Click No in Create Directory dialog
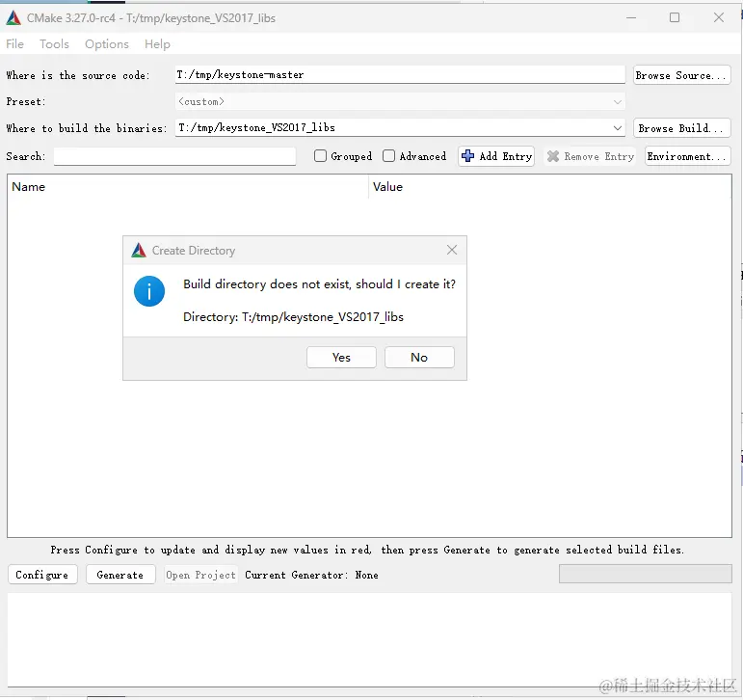This screenshot has height=700, width=743. point(419,357)
